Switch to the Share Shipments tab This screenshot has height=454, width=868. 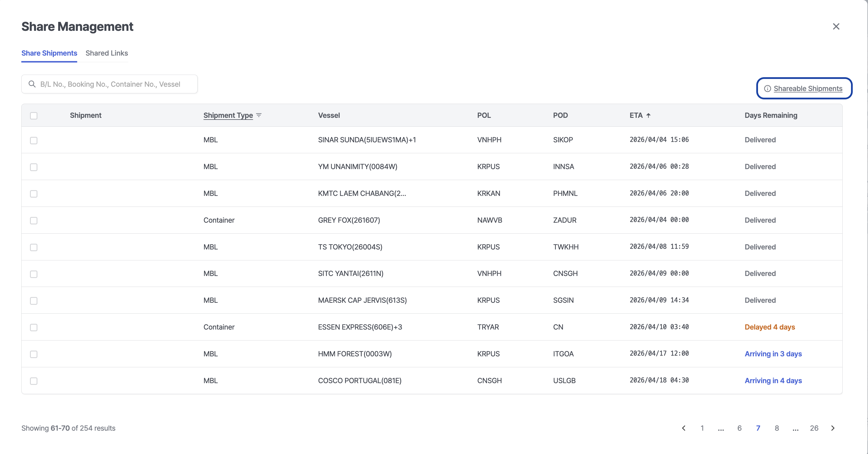[49, 53]
